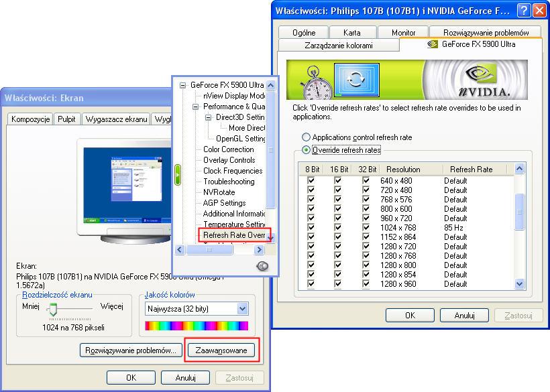
Task: Click the NVIDIA eye logo in the banner
Action: click(x=481, y=74)
